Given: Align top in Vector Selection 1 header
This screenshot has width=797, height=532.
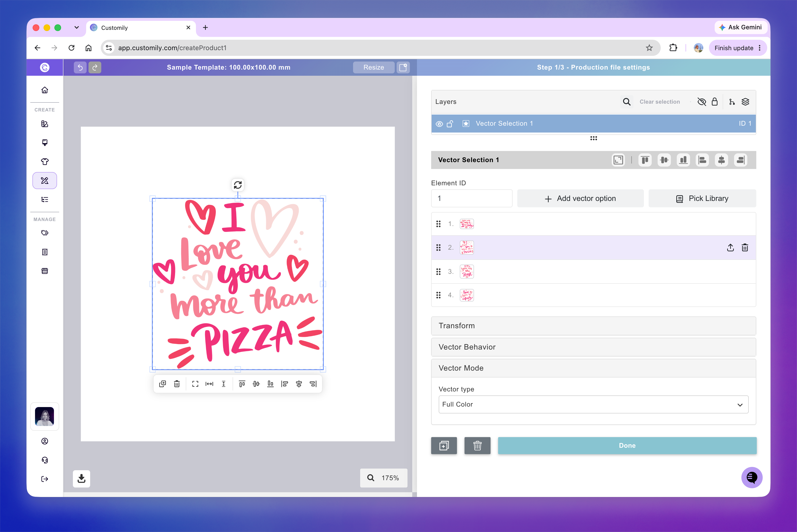Looking at the screenshot, I should 645,160.
